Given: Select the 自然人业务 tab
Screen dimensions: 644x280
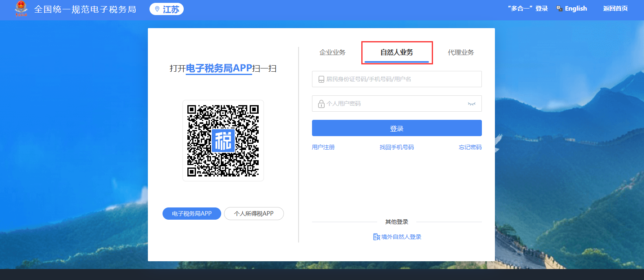Looking at the screenshot, I should point(397,53).
